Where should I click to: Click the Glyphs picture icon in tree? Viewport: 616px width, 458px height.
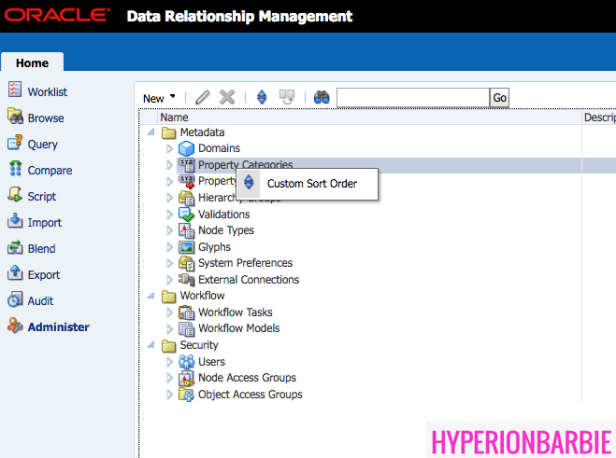(x=186, y=247)
